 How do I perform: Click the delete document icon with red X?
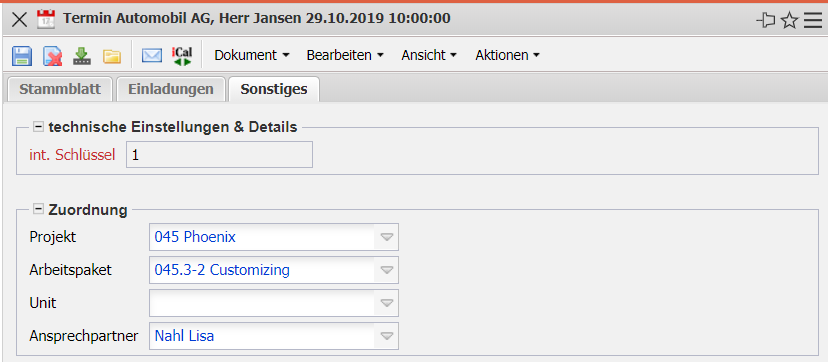[x=52, y=55]
